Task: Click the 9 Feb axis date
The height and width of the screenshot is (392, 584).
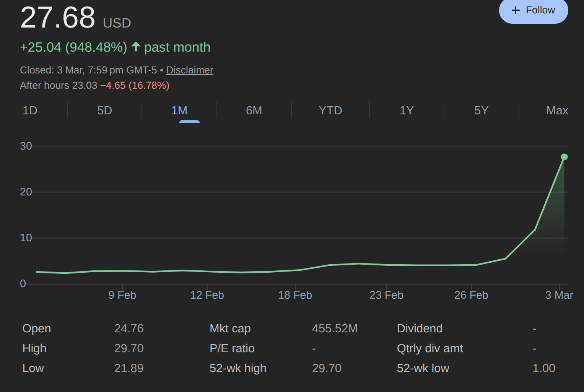Action: (x=122, y=295)
